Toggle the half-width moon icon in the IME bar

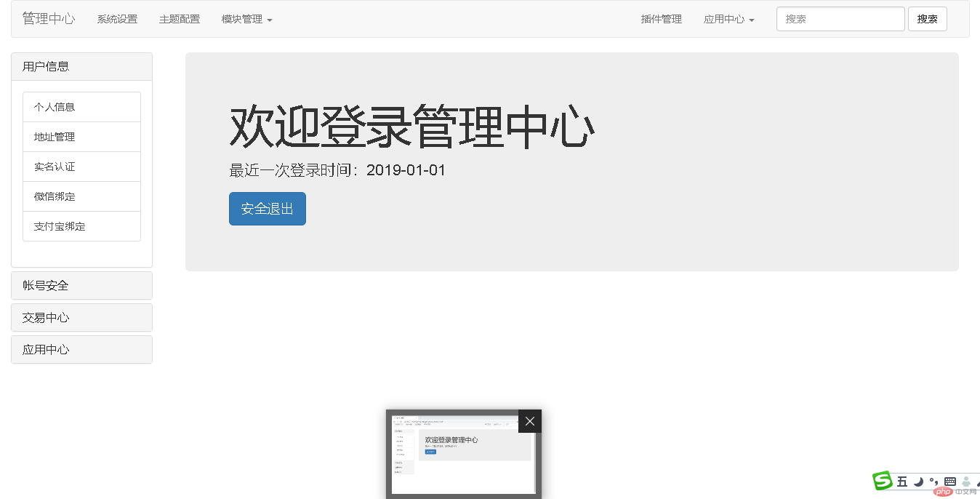coord(918,482)
